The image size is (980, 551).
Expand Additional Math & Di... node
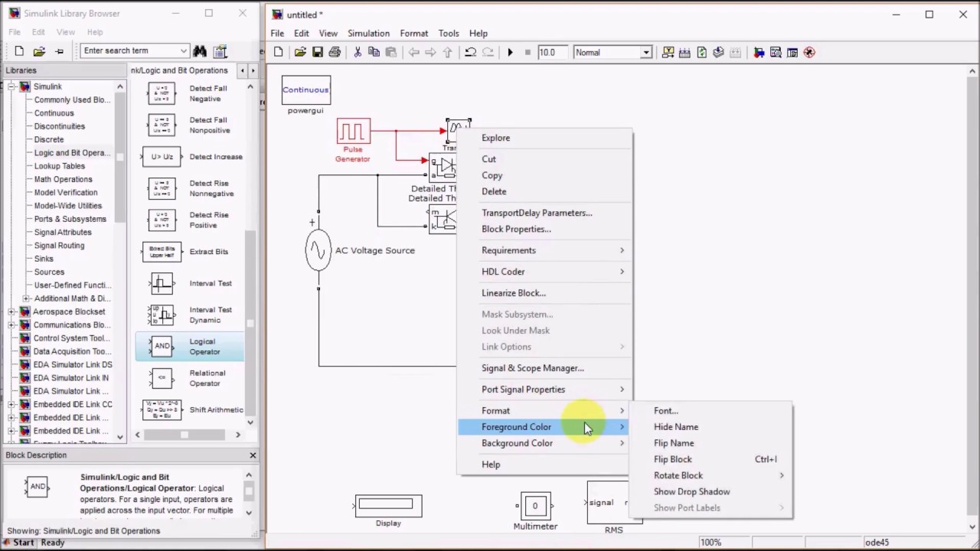pos(26,298)
